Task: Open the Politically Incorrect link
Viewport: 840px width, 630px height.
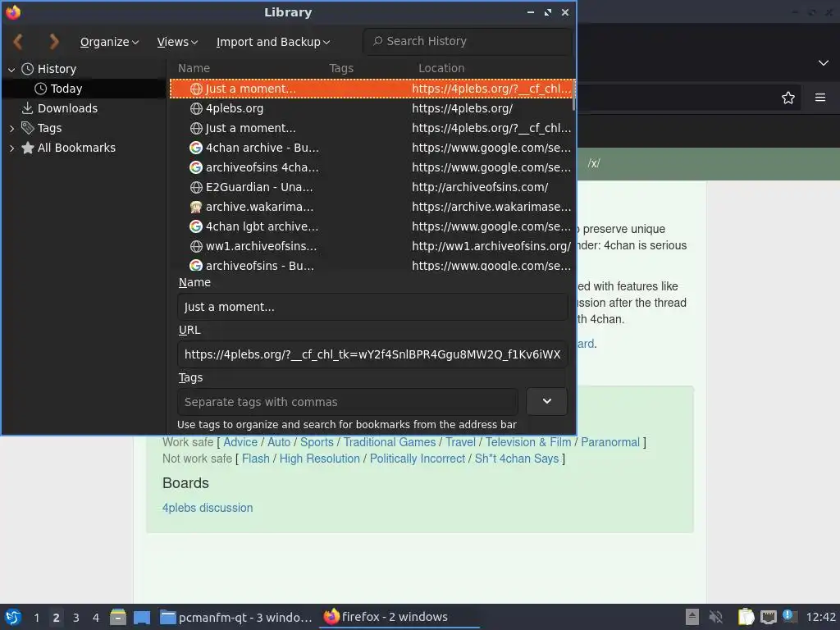Action: (418, 459)
